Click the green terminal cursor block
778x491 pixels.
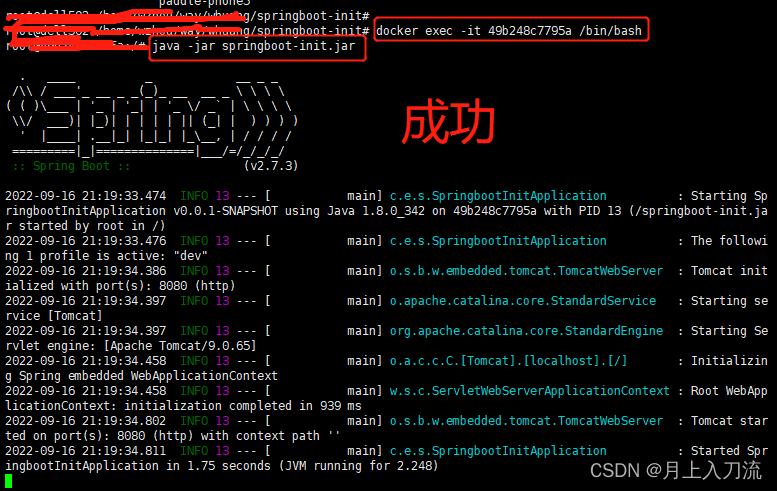(x=8, y=481)
